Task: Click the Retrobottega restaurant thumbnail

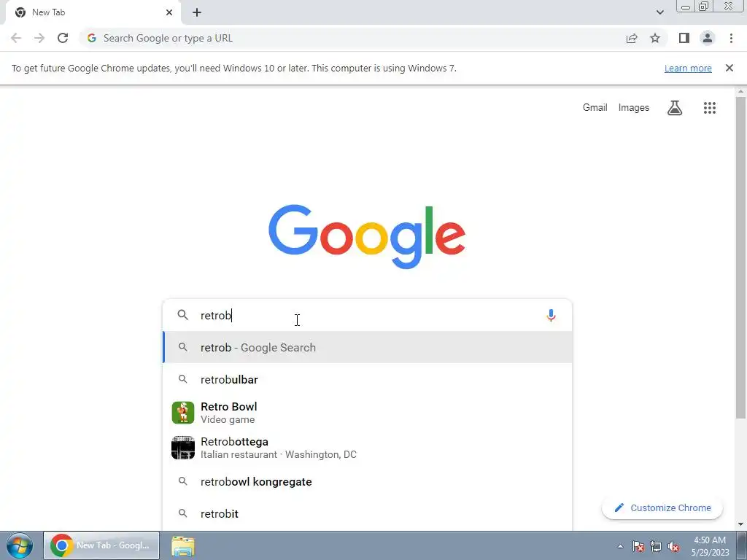Action: [183, 448]
